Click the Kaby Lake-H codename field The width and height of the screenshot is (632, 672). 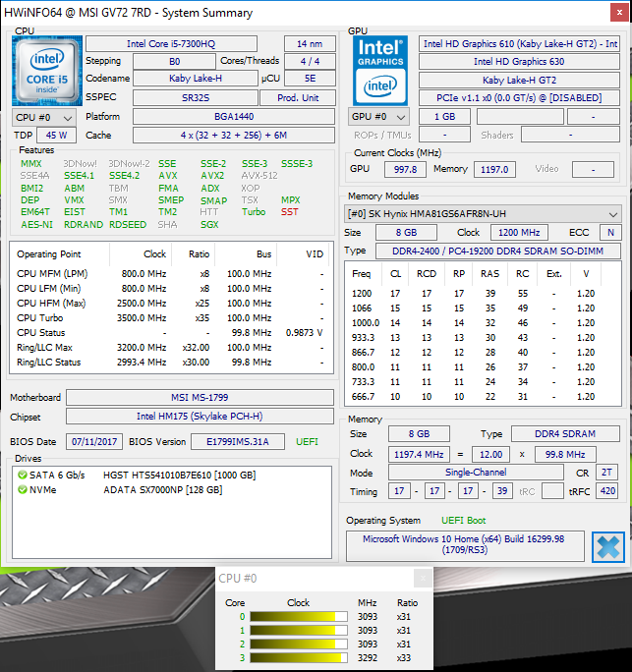coord(195,79)
